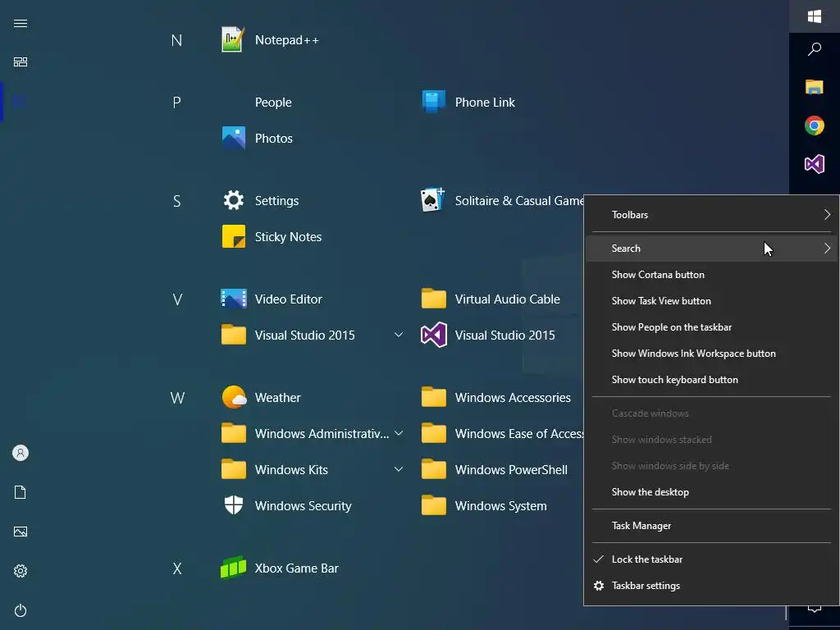Open Windows Kits folder icon

(234, 469)
